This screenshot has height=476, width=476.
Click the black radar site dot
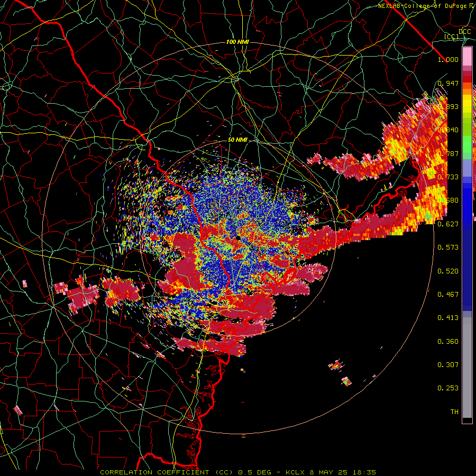tap(239, 237)
